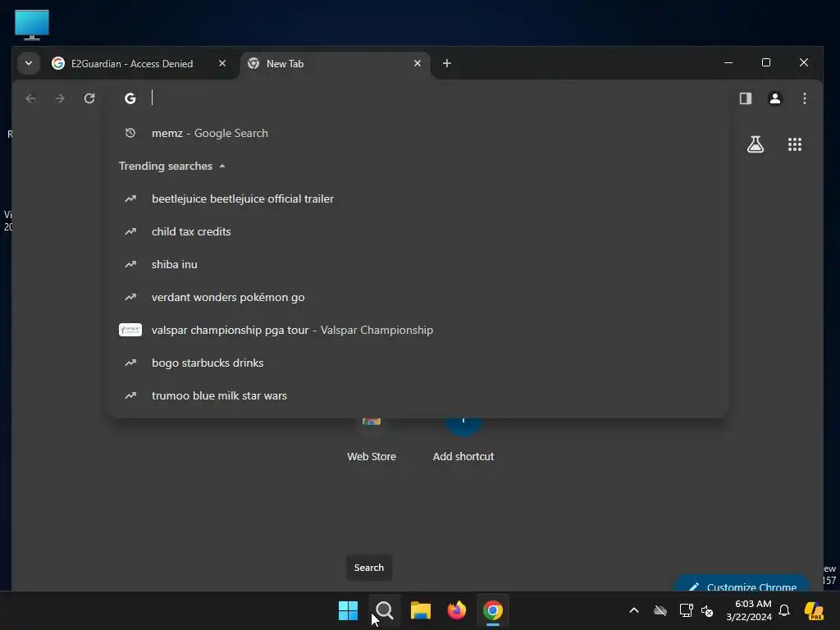Viewport: 840px width, 630px height.
Task: Open the Windows Start menu
Action: pyautogui.click(x=348, y=610)
